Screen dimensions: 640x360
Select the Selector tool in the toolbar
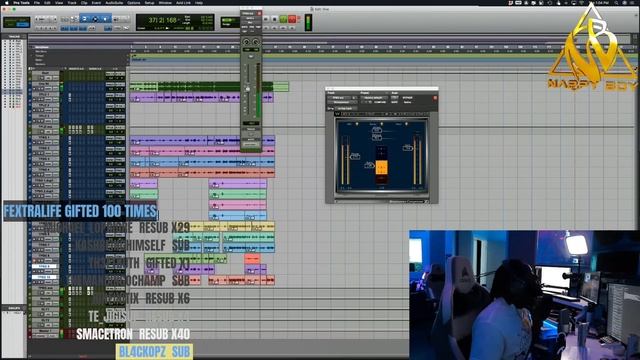click(95, 19)
